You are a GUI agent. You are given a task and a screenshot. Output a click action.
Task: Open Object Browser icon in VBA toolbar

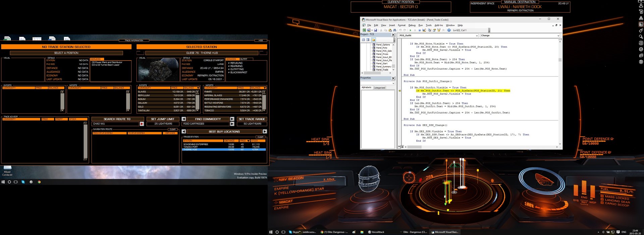[439, 30]
